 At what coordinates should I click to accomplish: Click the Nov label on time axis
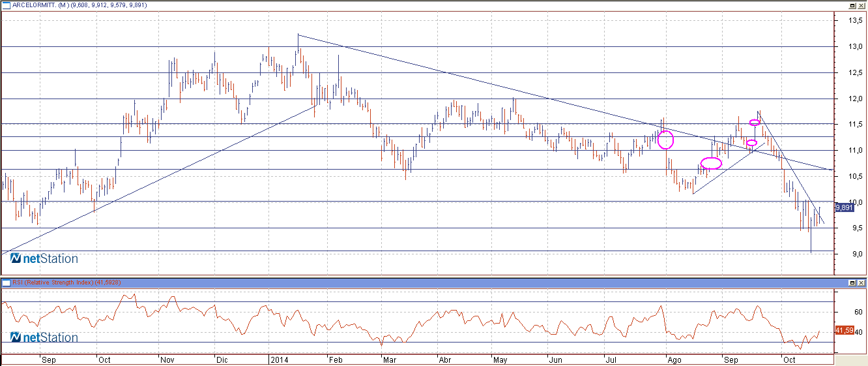coord(167,359)
